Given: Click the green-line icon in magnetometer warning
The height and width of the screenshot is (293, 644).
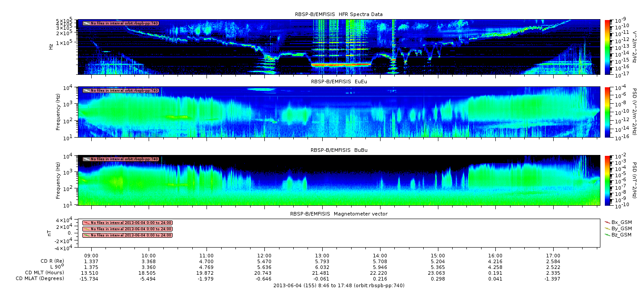Looking at the screenshot, I should [87, 235].
